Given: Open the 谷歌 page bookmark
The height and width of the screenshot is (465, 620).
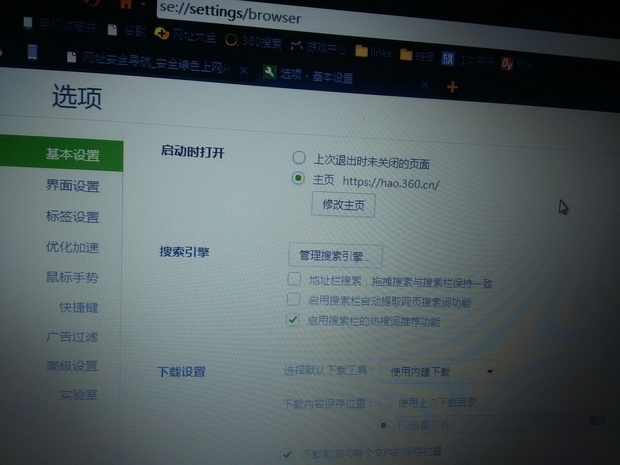Looking at the screenshot, I should pyautogui.click(x=127, y=30).
